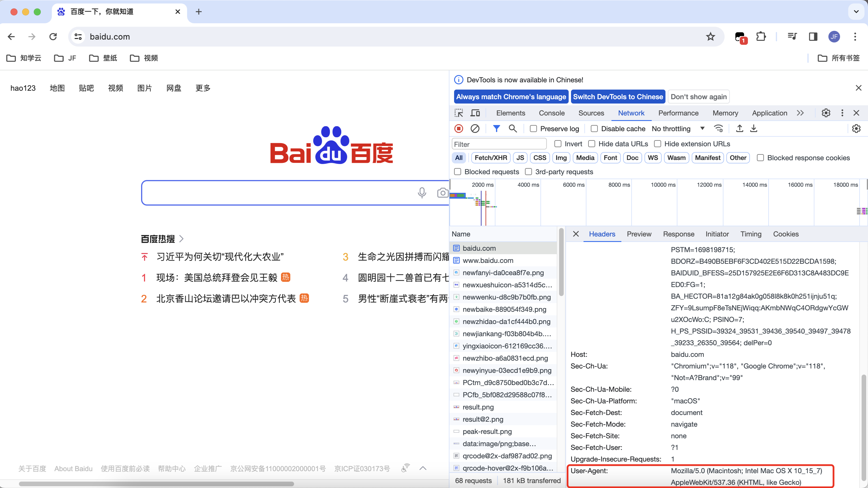This screenshot has width=868, height=488.
Task: Open the extensions puzzle icon
Action: [761, 36]
